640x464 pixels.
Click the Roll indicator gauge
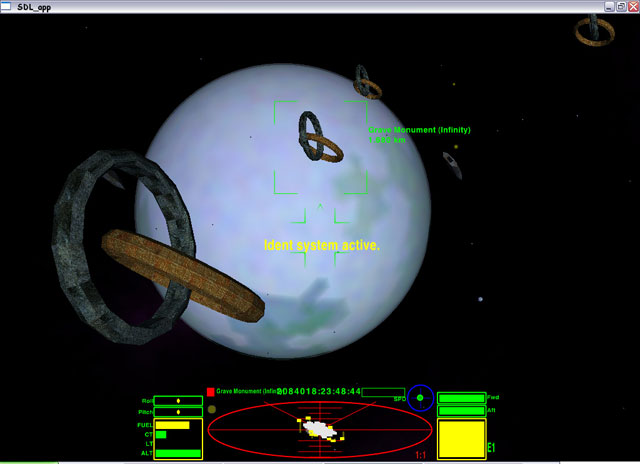coord(178,401)
